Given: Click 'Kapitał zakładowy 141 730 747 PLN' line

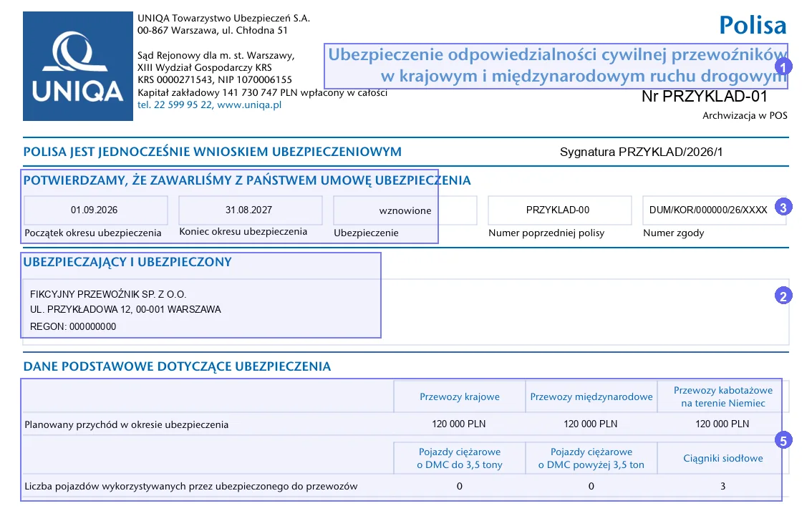Looking at the screenshot, I should tap(263, 92).
